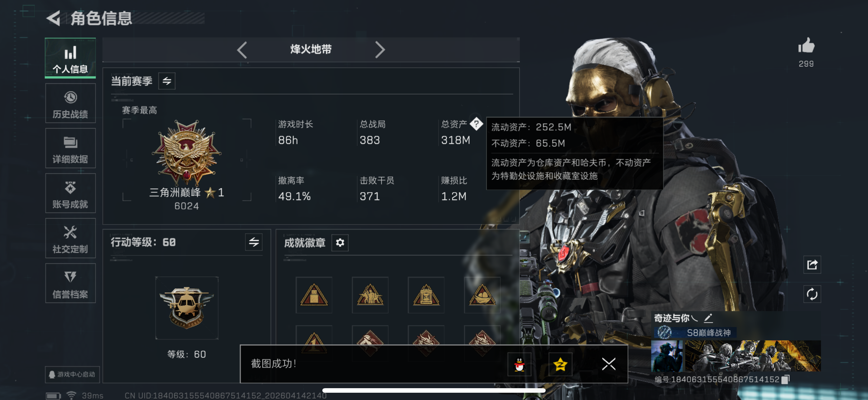Open 成就徽章 settings gear
The width and height of the screenshot is (868, 400).
340,242
